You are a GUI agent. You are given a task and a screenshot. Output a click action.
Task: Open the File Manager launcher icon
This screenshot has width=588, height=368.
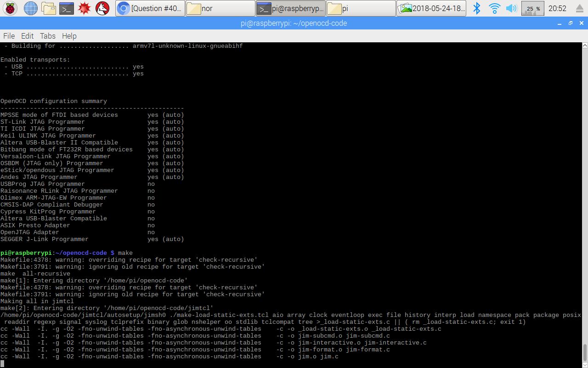point(49,8)
